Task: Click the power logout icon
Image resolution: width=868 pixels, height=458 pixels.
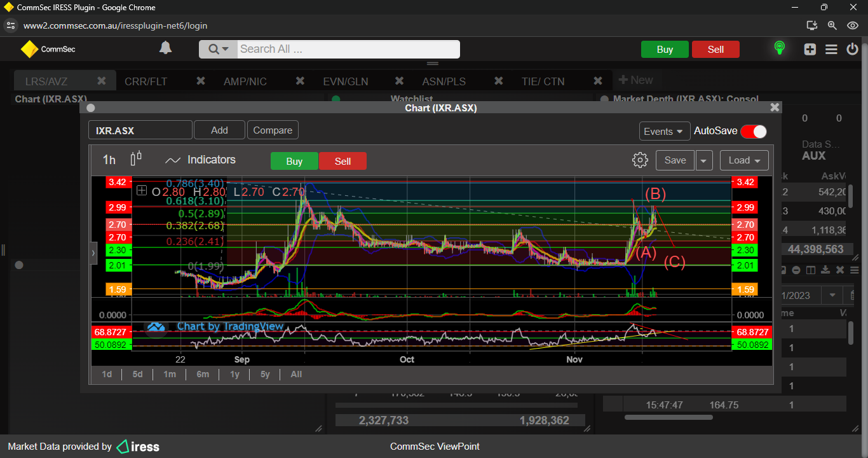Action: (852, 49)
